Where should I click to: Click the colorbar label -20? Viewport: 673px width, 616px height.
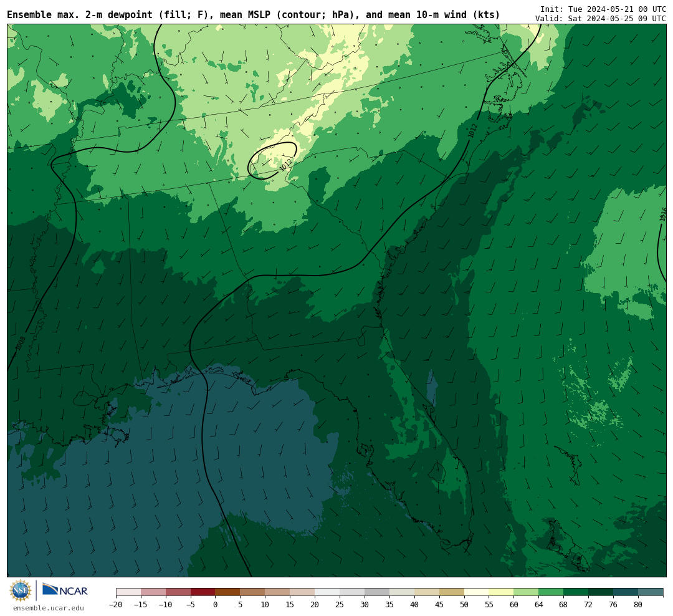pos(116,604)
